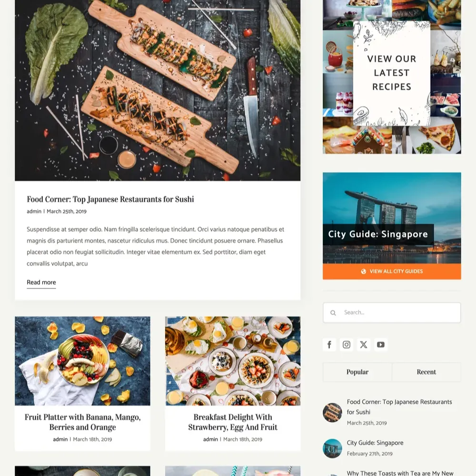Open the Fruit Platter with Banana, Mango title

click(82, 422)
